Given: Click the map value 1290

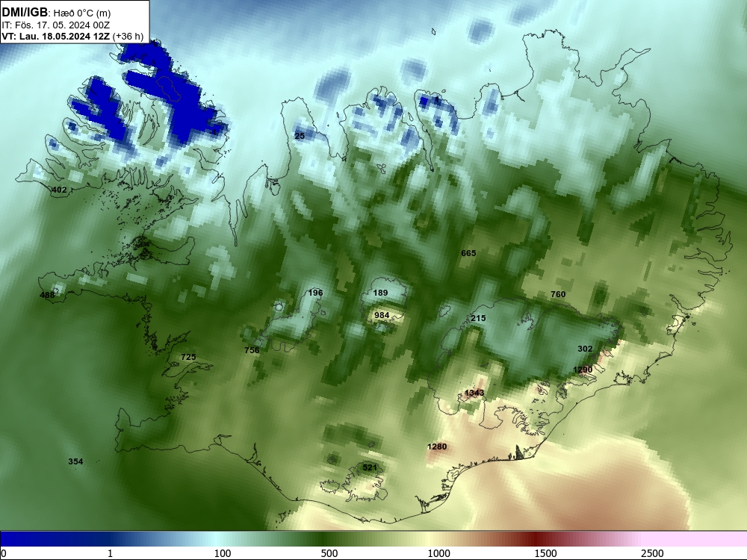Looking at the screenshot, I should click(x=583, y=370).
